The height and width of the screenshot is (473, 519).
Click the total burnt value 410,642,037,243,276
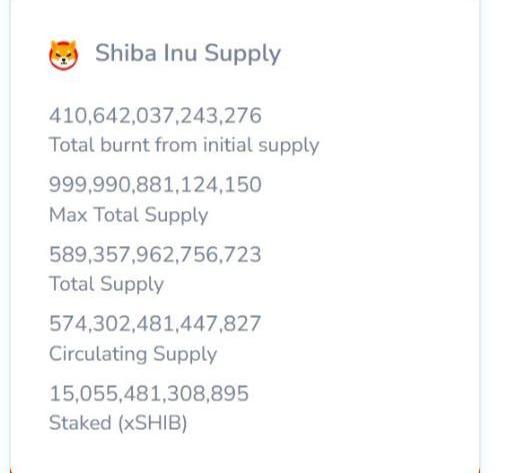(x=155, y=116)
